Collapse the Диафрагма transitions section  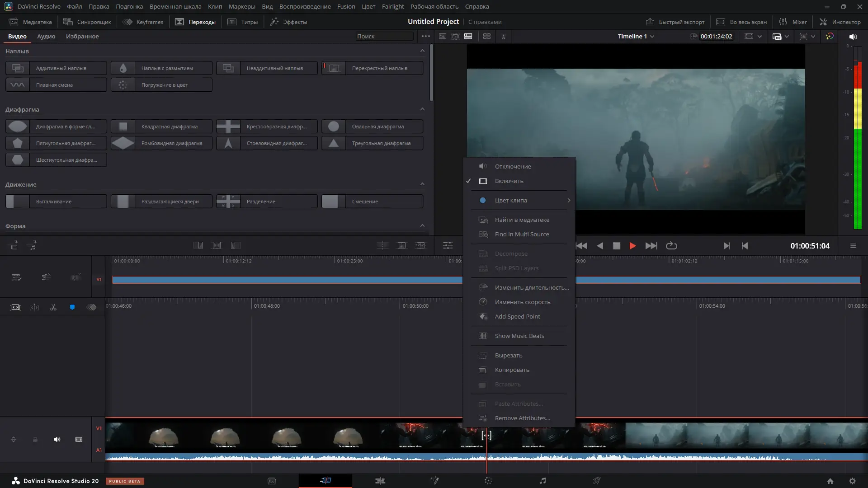[x=422, y=108]
